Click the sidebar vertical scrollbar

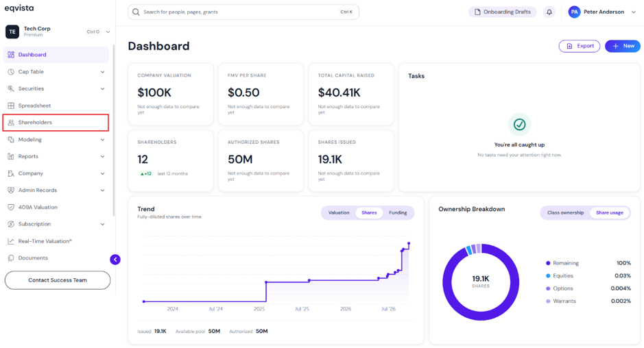tap(114, 132)
